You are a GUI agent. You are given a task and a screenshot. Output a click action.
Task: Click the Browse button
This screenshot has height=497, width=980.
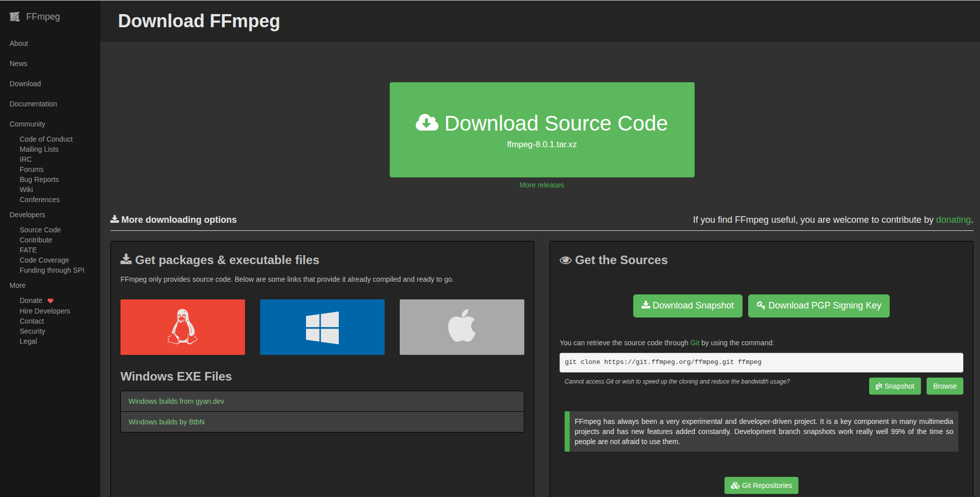(945, 386)
